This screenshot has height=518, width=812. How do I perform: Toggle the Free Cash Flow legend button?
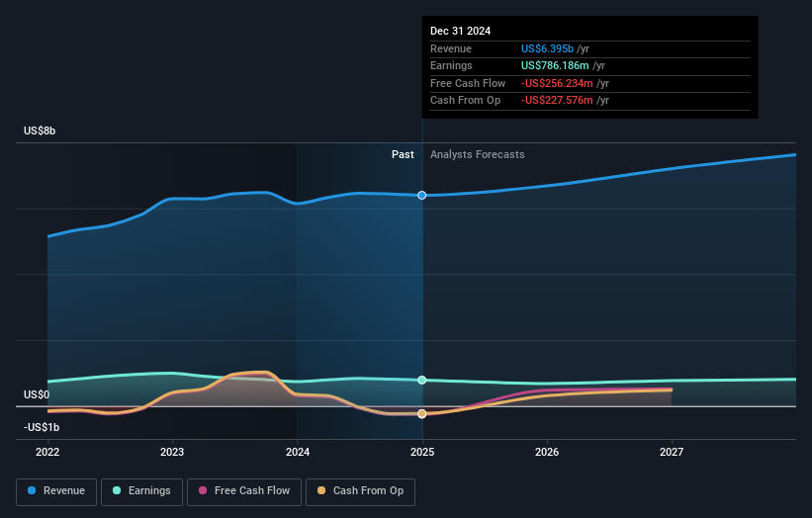(x=244, y=491)
